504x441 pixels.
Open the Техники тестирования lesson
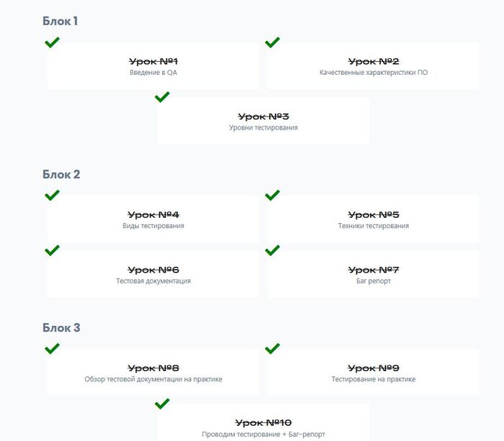373,219
